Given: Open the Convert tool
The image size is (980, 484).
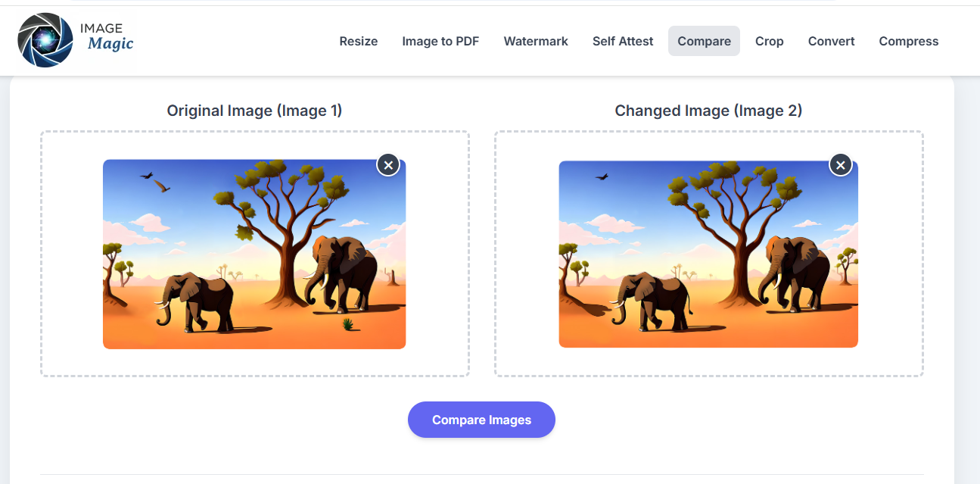Looking at the screenshot, I should [x=830, y=41].
